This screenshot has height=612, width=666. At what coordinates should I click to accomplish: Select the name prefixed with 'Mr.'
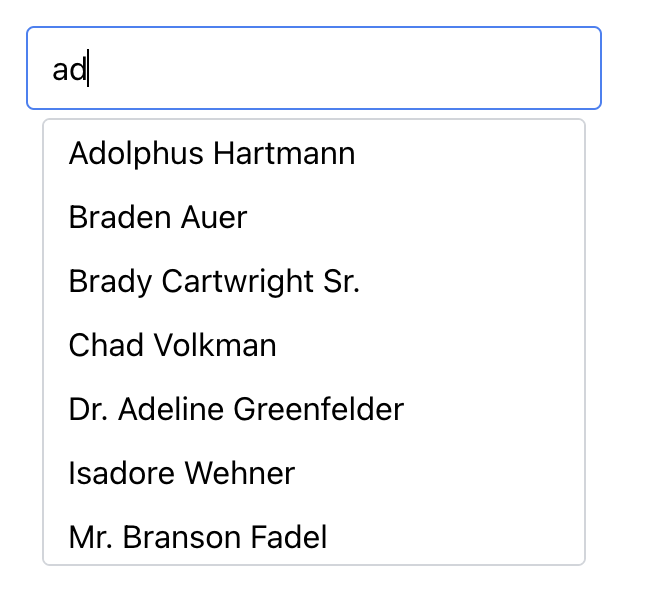coord(198,538)
